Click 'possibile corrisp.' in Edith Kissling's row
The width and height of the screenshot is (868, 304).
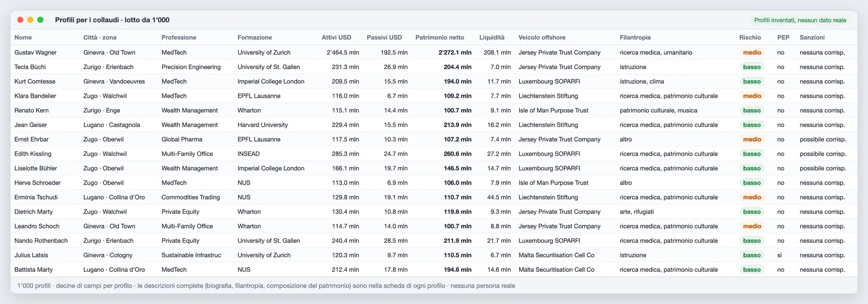823,154
